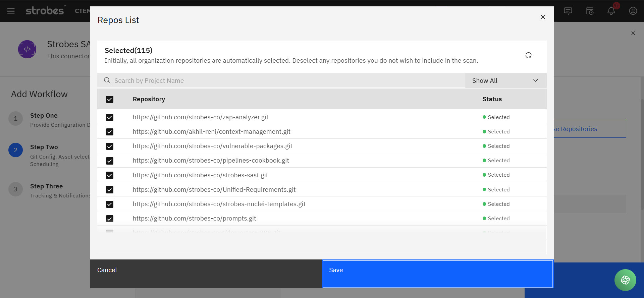Click the Repository column header
This screenshot has height=298, width=644.
coord(149,99)
